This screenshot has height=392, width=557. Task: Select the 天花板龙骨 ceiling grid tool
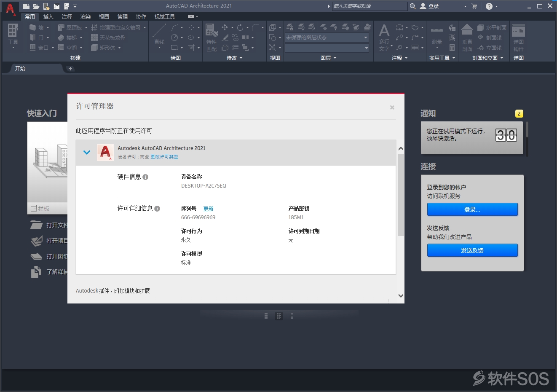[108, 38]
